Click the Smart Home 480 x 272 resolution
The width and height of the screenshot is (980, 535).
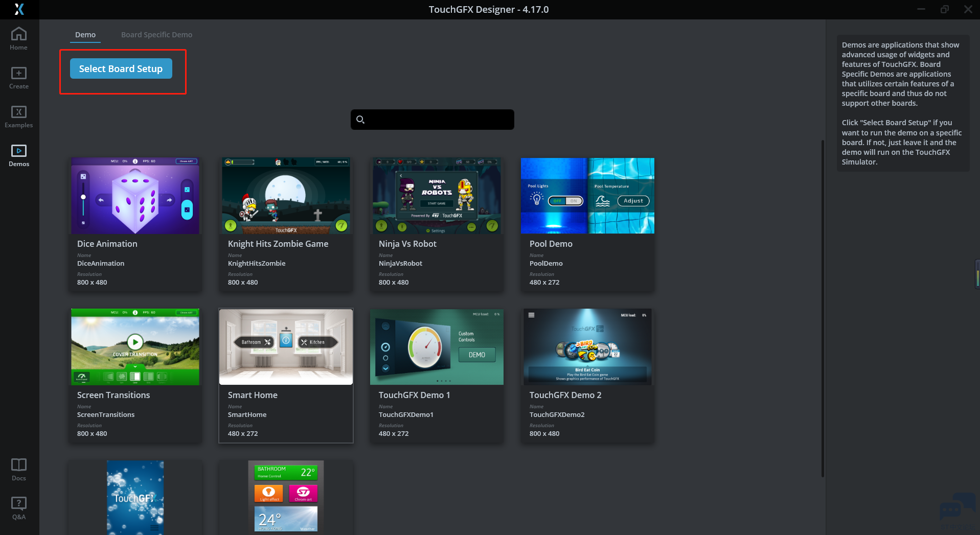click(x=243, y=433)
